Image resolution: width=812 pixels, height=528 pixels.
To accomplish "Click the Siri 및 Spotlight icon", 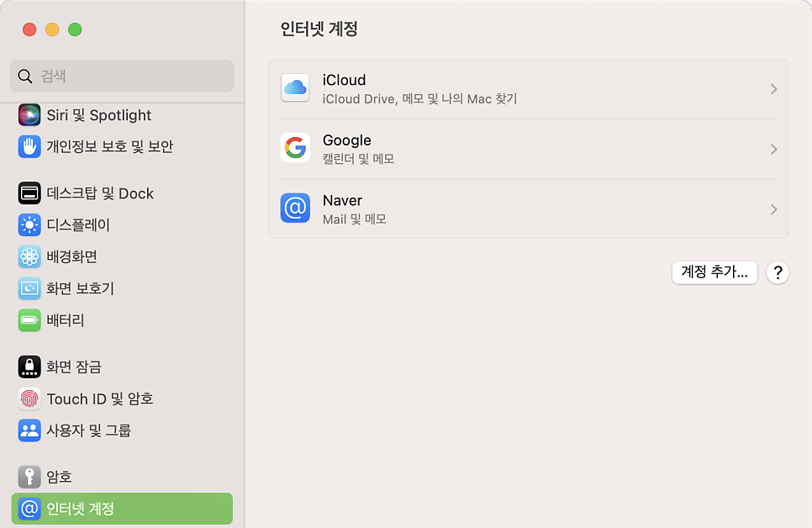I will (x=29, y=115).
